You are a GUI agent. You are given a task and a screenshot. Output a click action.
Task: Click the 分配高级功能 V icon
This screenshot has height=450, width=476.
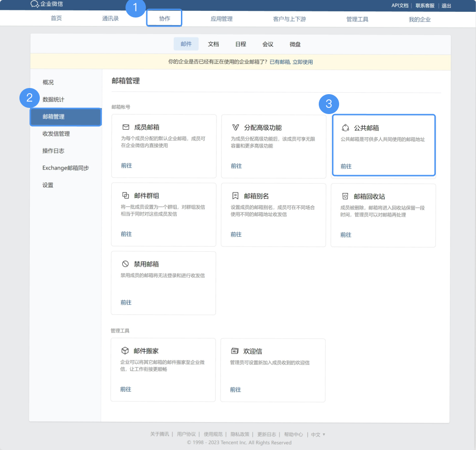pyautogui.click(x=235, y=127)
